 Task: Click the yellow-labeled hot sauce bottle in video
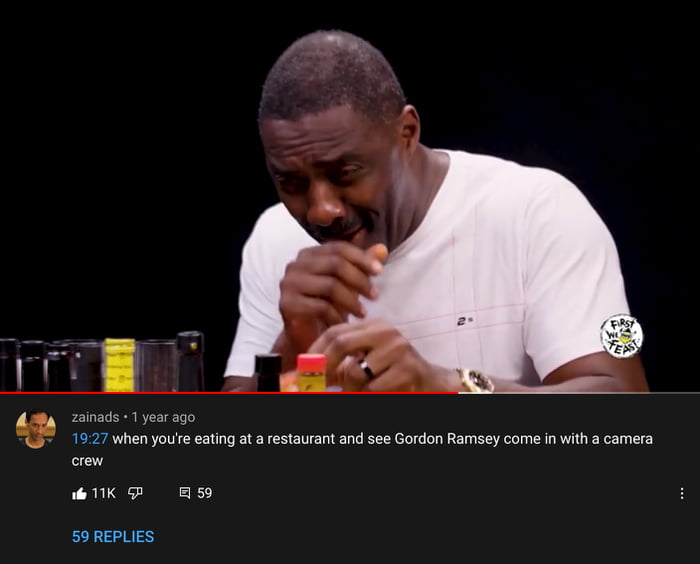(120, 365)
